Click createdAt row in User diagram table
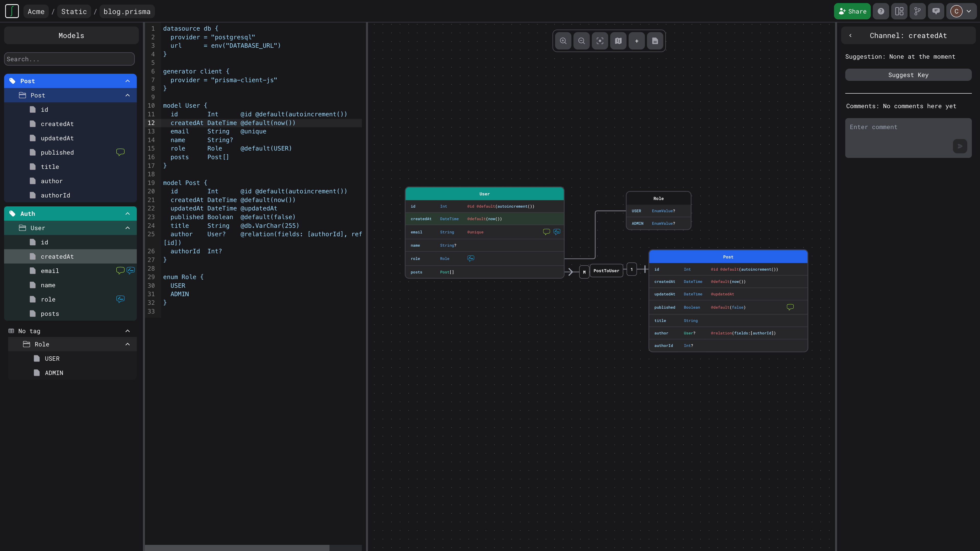This screenshot has width=980, height=551. pyautogui.click(x=484, y=219)
